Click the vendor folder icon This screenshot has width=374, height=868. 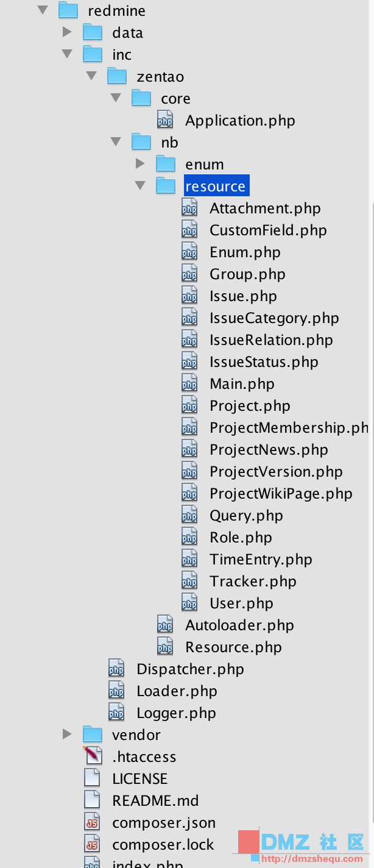92,735
